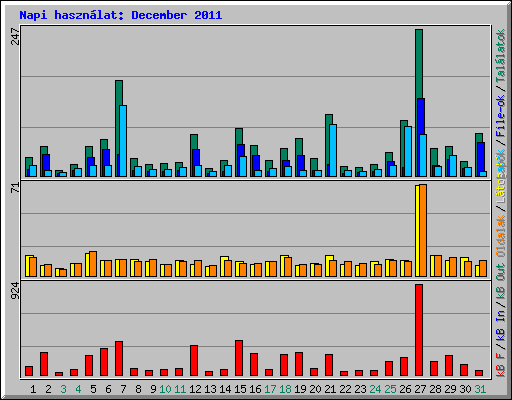Select the "Oldalak" legend label

500,236
